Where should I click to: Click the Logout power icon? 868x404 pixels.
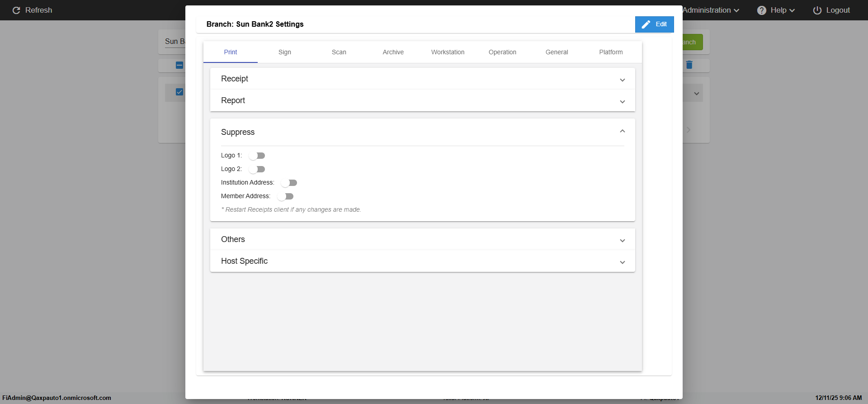pyautogui.click(x=817, y=10)
